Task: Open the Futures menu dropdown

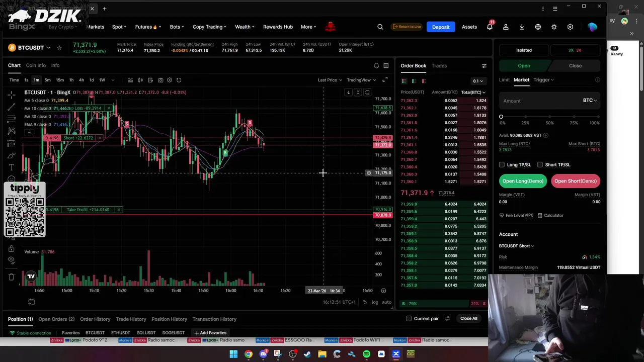Action: (x=148, y=27)
